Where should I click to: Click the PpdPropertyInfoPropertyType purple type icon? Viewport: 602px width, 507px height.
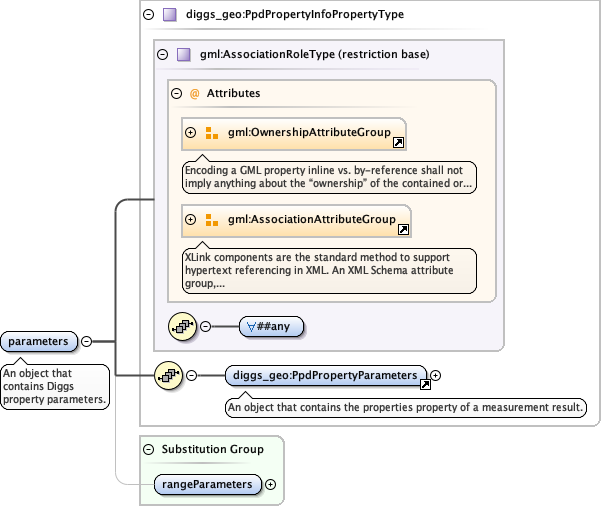[x=169, y=15]
